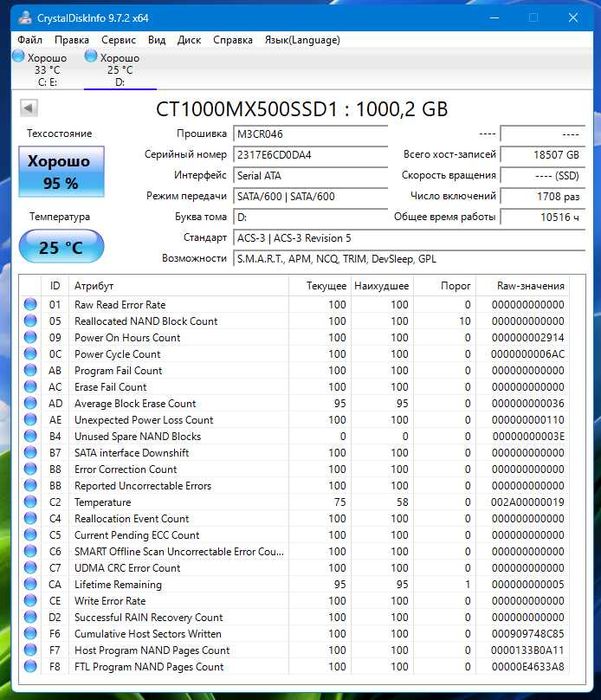Click the status icon for SATA interface Downshift
The height and width of the screenshot is (700, 601).
coord(30,453)
